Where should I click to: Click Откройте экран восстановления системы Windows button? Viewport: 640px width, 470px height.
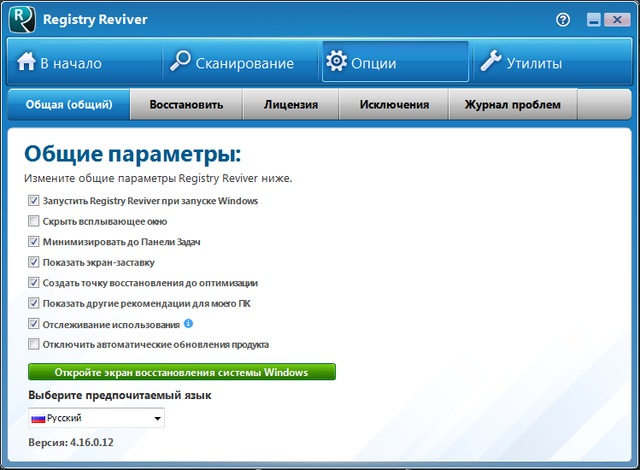click(x=181, y=372)
